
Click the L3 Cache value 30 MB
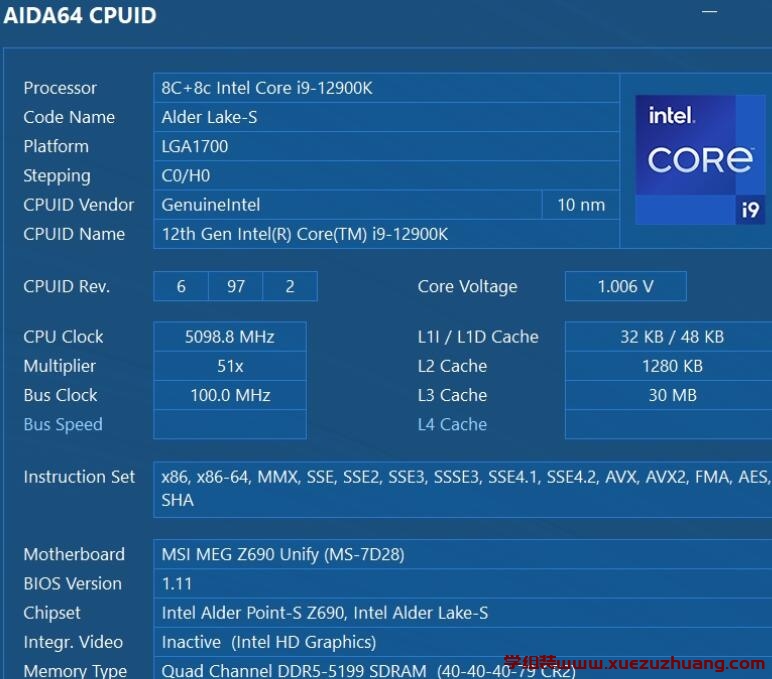pyautogui.click(x=669, y=395)
